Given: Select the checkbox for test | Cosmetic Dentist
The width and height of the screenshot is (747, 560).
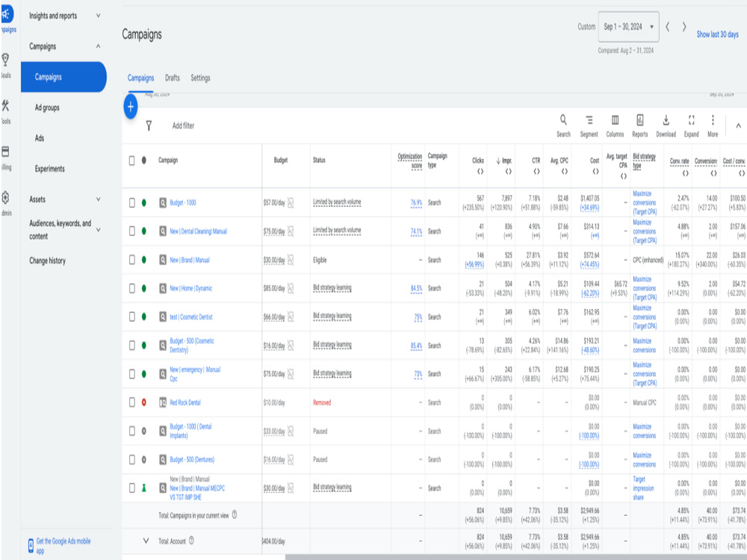Looking at the screenshot, I should pos(132,317).
